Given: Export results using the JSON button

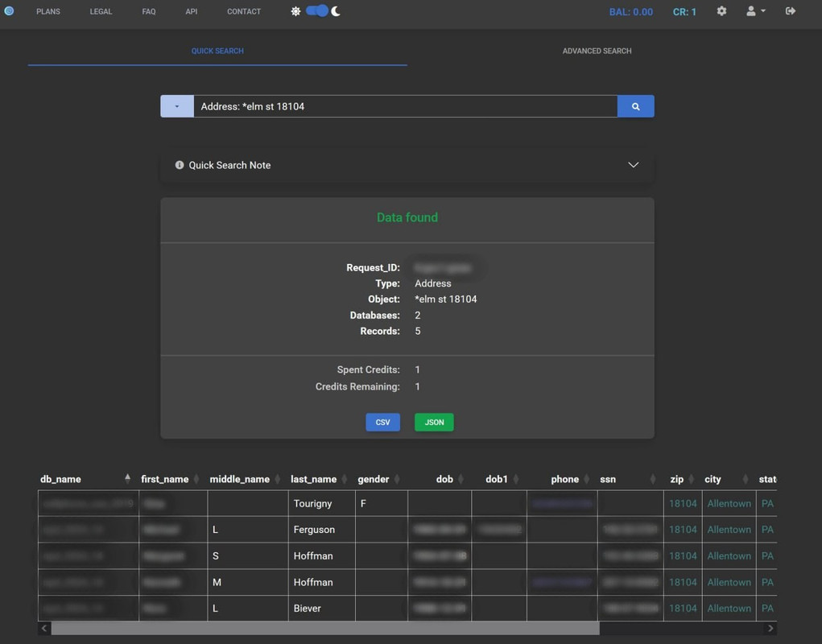Looking at the screenshot, I should pyautogui.click(x=434, y=422).
